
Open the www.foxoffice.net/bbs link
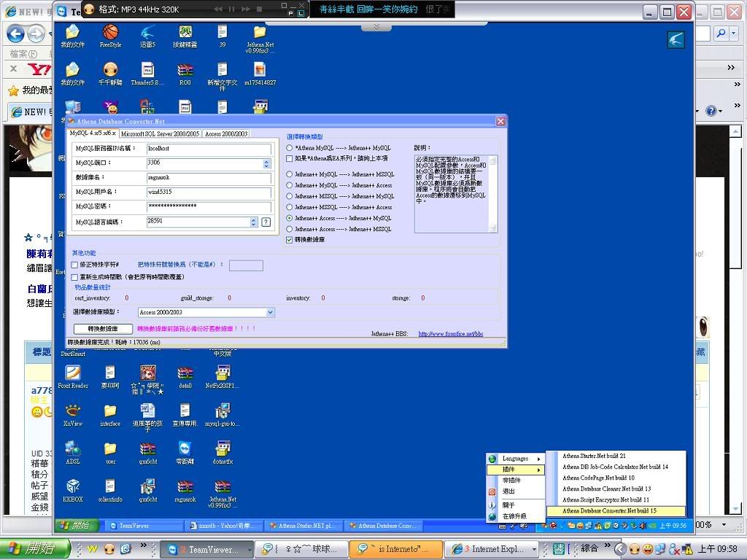451,334
